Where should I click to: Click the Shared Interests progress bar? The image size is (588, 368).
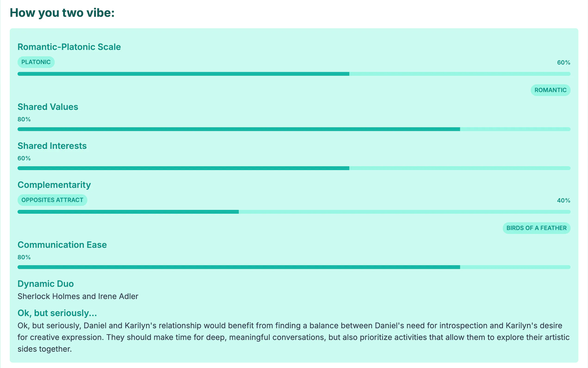294,168
